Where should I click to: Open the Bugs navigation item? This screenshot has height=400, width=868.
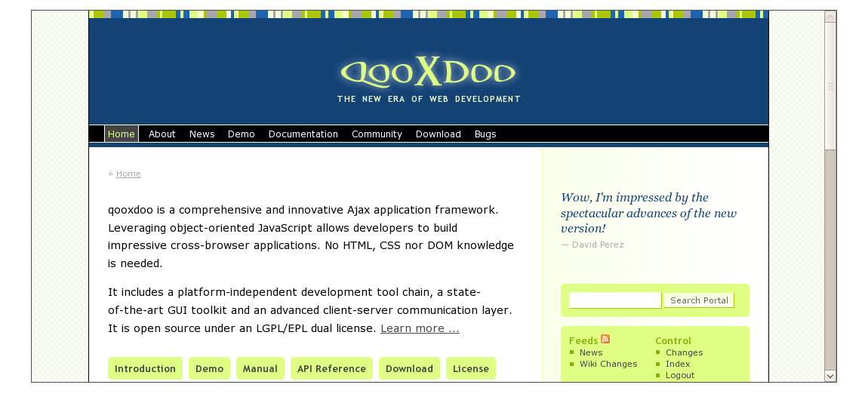pyautogui.click(x=485, y=134)
